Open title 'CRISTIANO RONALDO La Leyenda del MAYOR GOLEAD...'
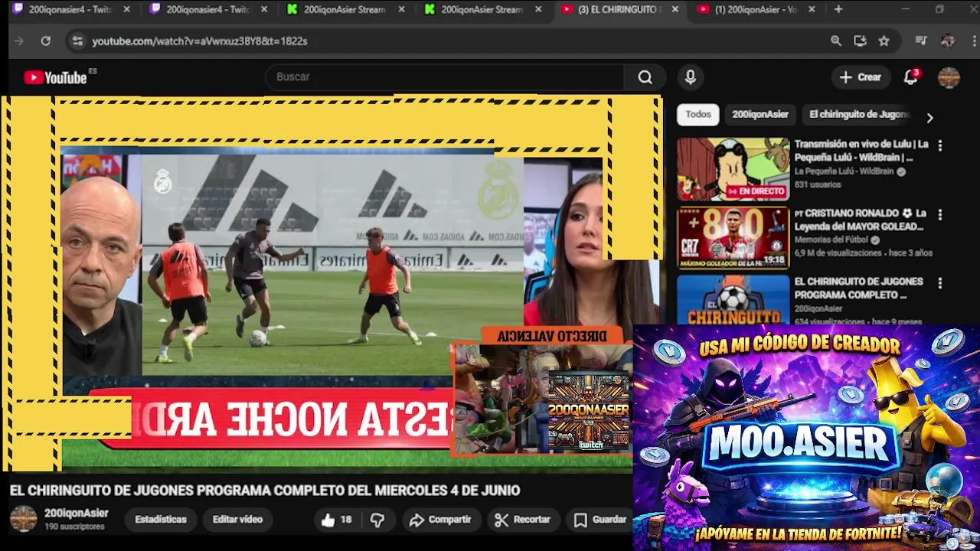The width and height of the screenshot is (980, 551). 861,220
